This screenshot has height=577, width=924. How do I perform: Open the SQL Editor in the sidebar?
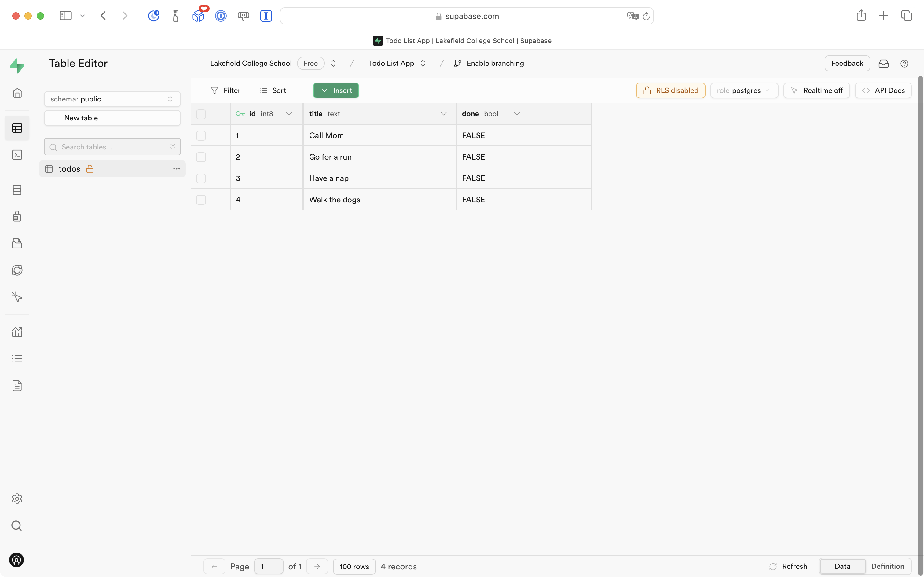point(17,155)
